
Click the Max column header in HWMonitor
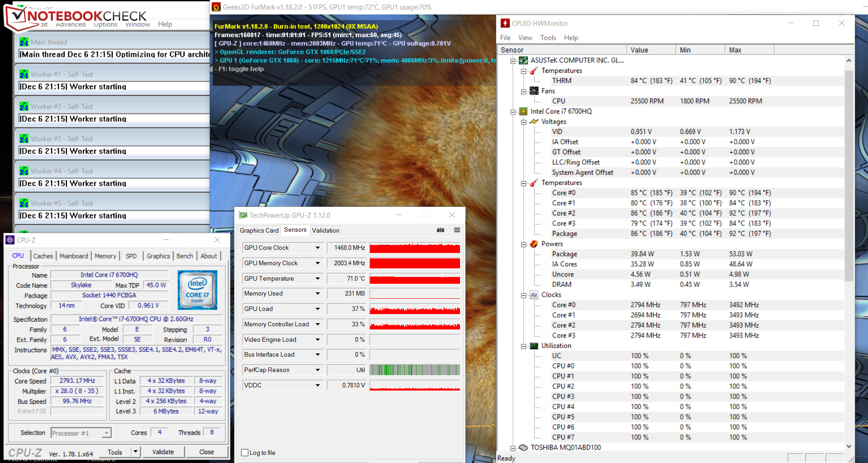click(x=750, y=50)
